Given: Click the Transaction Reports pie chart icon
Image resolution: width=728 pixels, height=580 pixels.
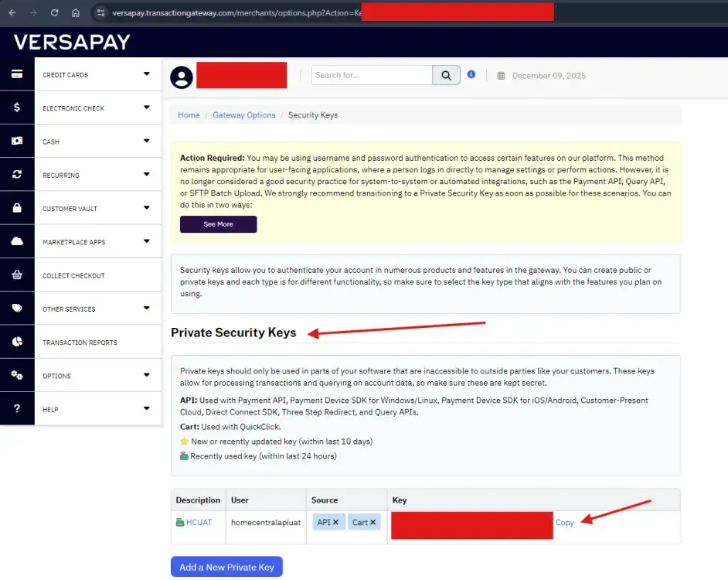Looking at the screenshot, I should point(17,341).
